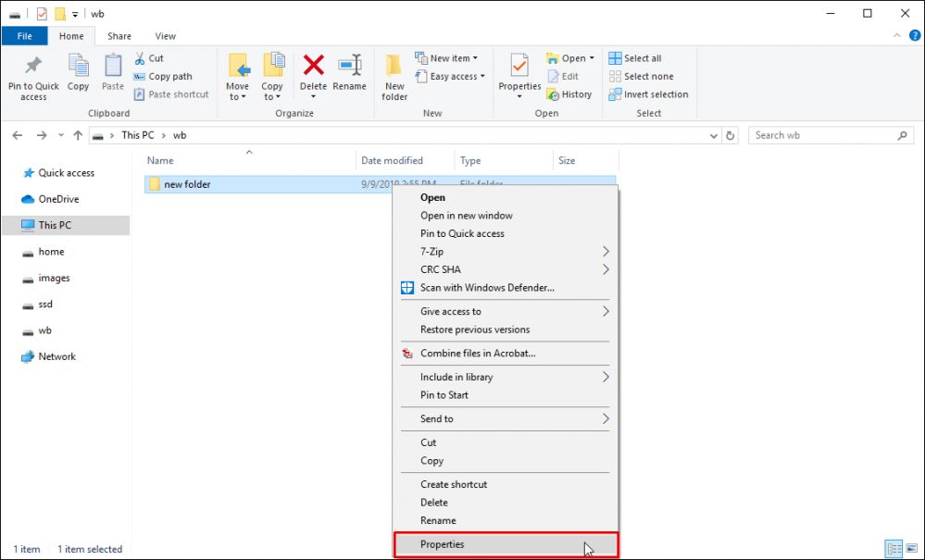Click the Rename icon in Organize group
Image resolution: width=925 pixels, height=560 pixels.
tap(349, 67)
